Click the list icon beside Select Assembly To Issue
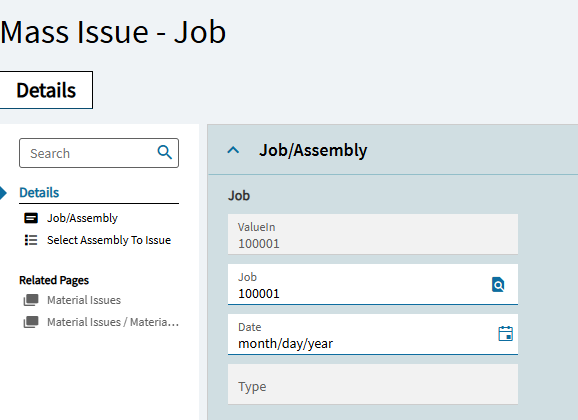578x420 pixels. pyautogui.click(x=31, y=240)
